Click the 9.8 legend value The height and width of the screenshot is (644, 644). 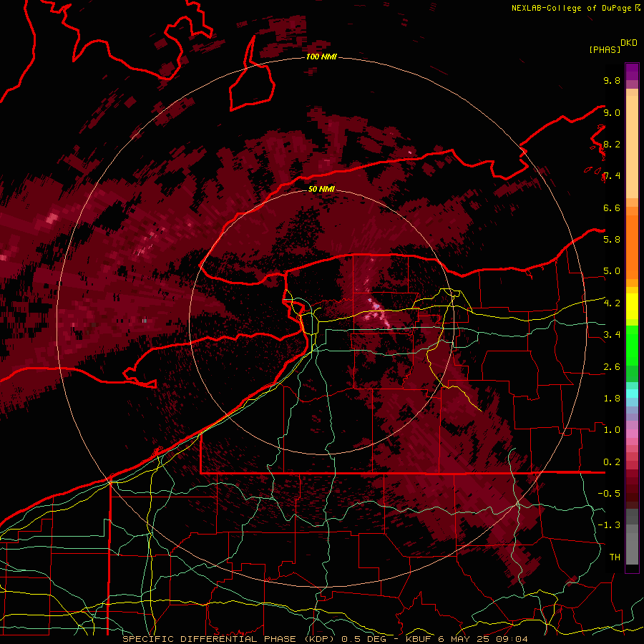click(x=612, y=80)
